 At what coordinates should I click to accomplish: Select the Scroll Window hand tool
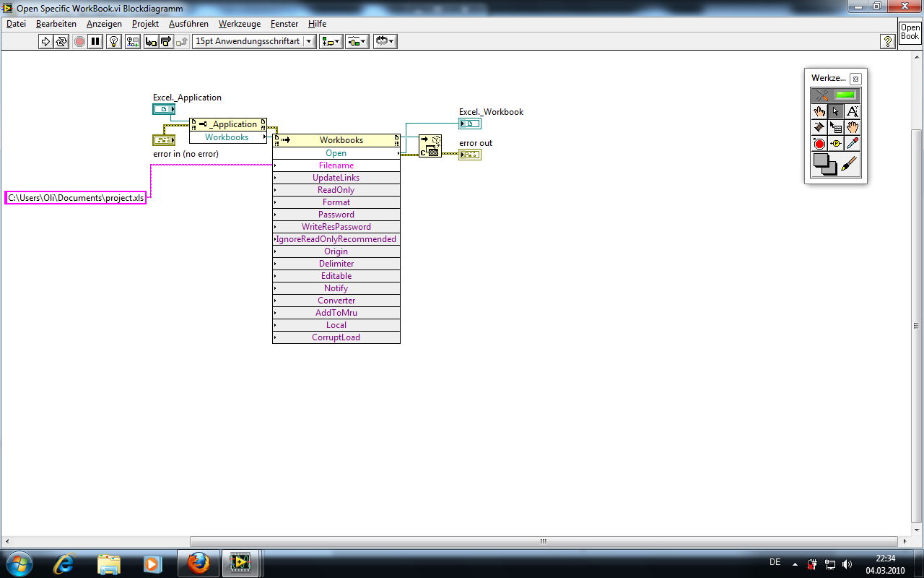[x=853, y=128]
